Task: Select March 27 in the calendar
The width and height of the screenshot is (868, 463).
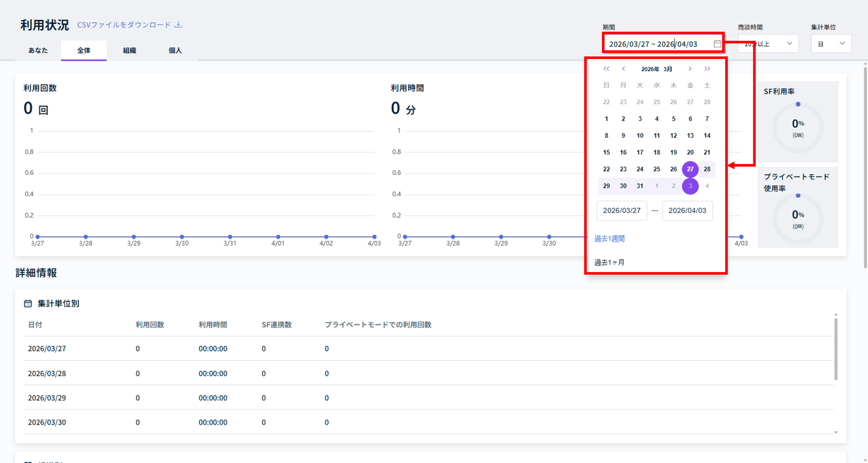Action: pyautogui.click(x=690, y=169)
